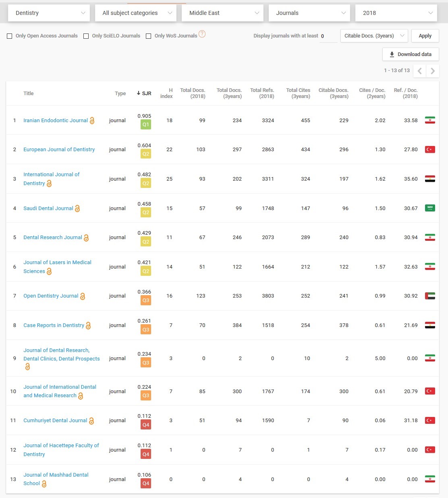Check the Only SciELO Journals box
This screenshot has height=498, width=448.
86,36
